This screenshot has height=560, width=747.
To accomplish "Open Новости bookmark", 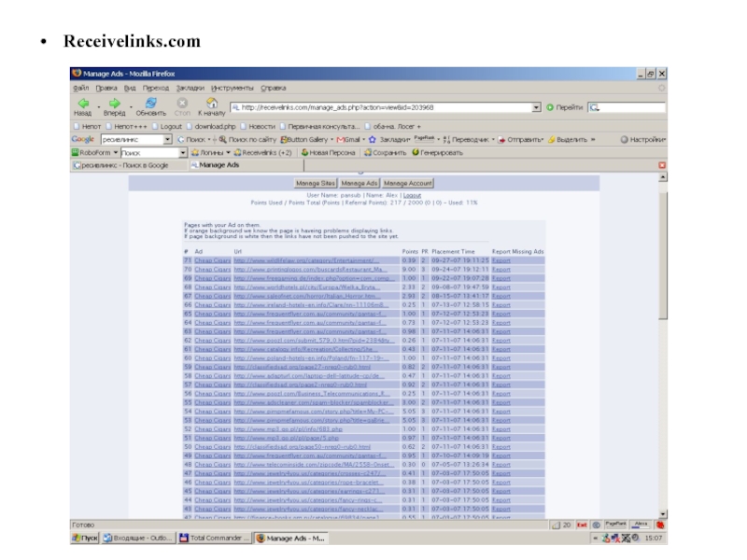I will point(259,126).
